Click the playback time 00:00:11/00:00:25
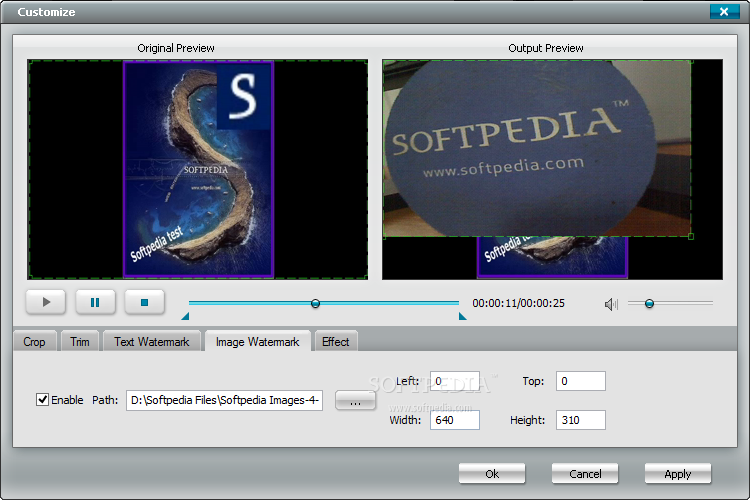This screenshot has width=750, height=500. 518,303
